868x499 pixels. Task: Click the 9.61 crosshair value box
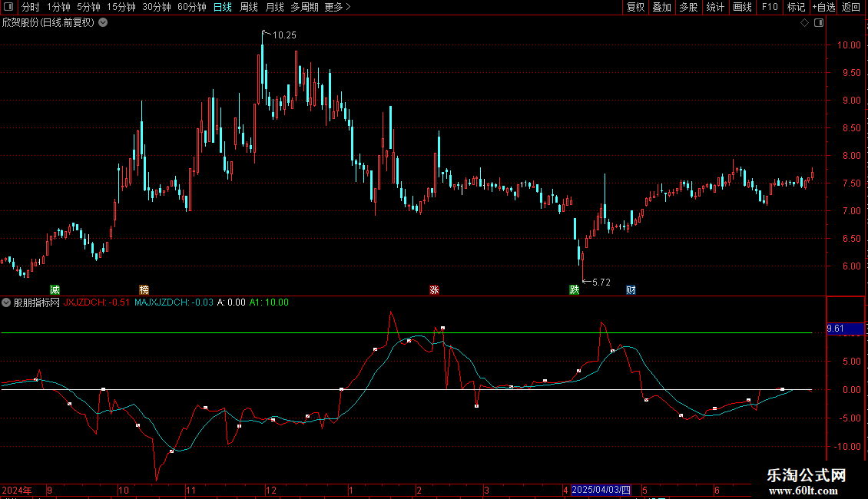click(x=845, y=329)
